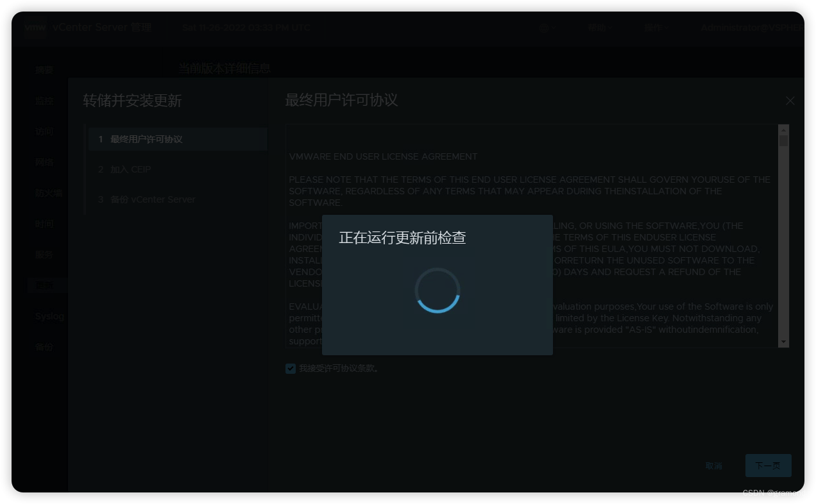Select 时间 in the left sidebar

pyautogui.click(x=44, y=224)
